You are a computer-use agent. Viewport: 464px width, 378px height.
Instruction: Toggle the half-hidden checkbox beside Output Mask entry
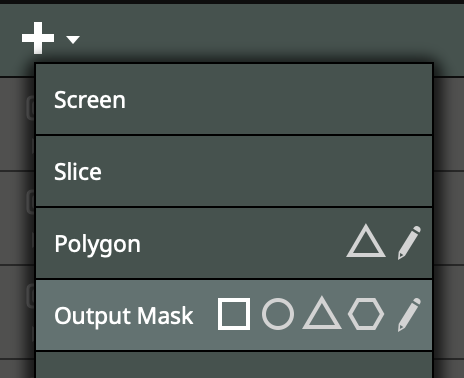pos(31,295)
